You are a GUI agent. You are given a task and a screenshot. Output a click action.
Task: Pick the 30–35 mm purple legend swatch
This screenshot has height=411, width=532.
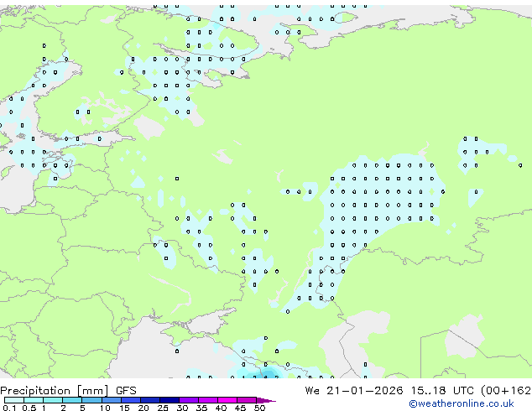[x=189, y=400]
